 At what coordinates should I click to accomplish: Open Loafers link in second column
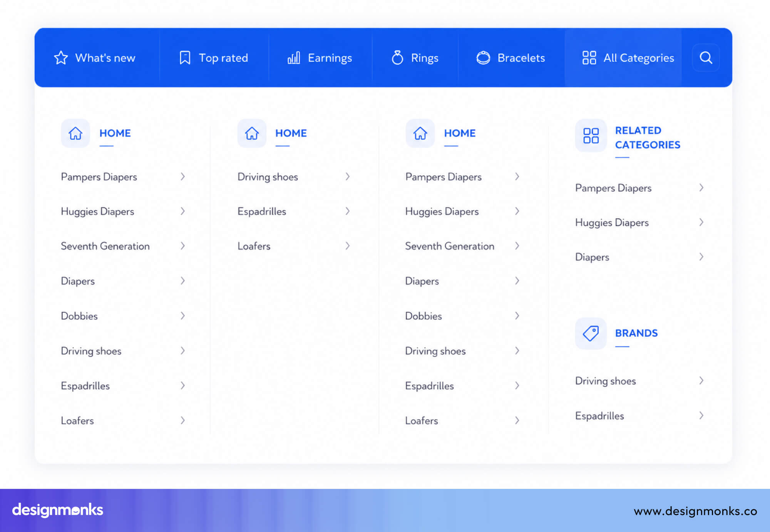click(254, 246)
